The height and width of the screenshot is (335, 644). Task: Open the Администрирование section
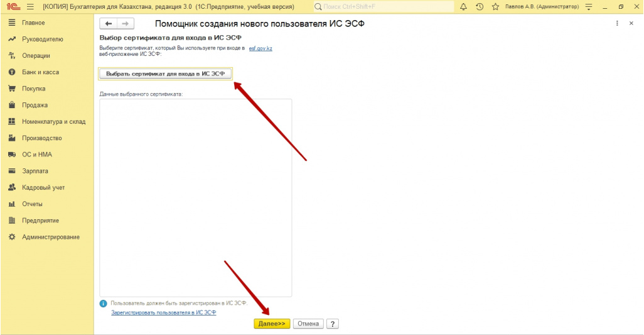[51, 237]
